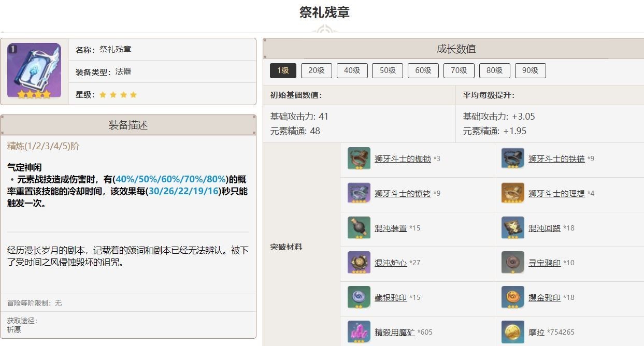644x346 pixels.
Task: Open the 50级 level tab
Action: click(x=388, y=70)
